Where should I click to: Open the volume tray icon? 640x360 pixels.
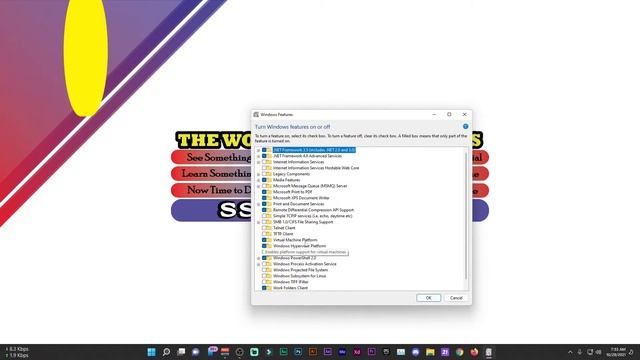point(599,352)
